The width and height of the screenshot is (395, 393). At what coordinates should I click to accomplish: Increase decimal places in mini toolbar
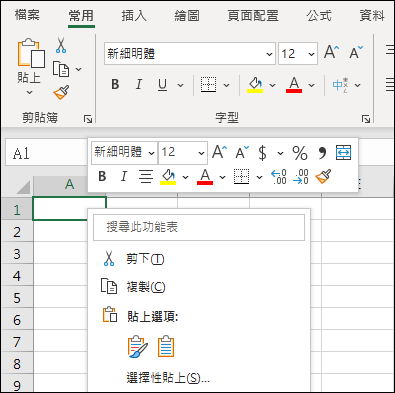279,176
